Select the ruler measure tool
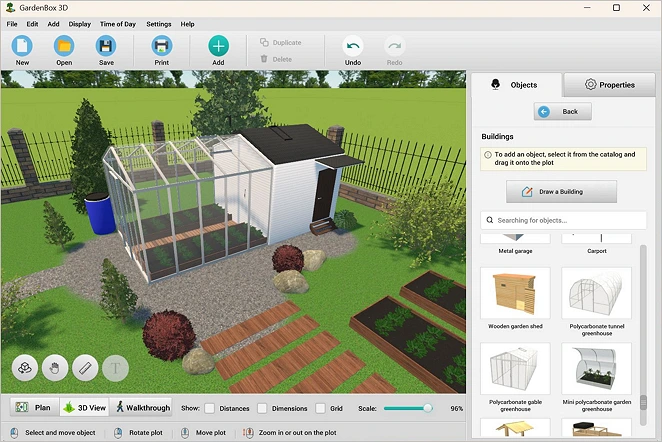662x442 pixels. [x=85, y=368]
